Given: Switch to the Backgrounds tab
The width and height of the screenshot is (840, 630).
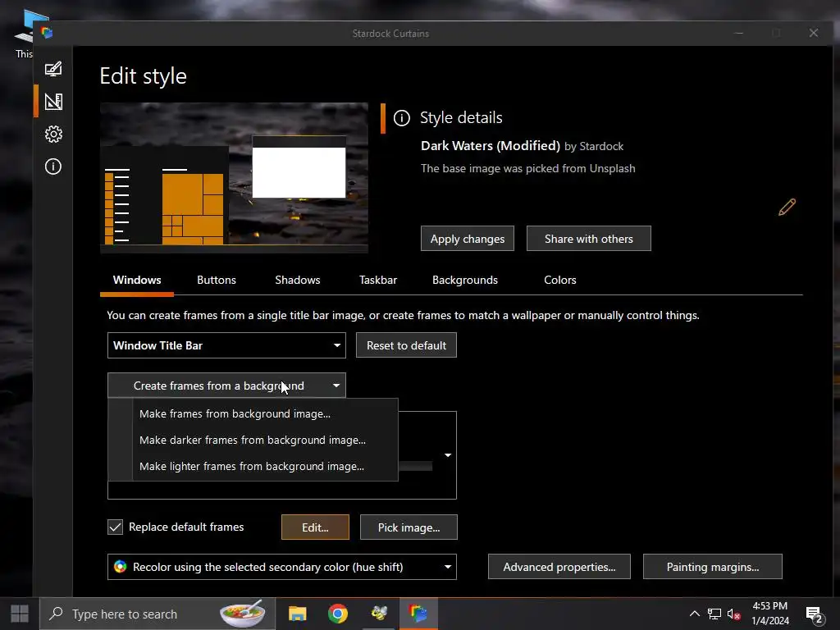Looking at the screenshot, I should 465,280.
